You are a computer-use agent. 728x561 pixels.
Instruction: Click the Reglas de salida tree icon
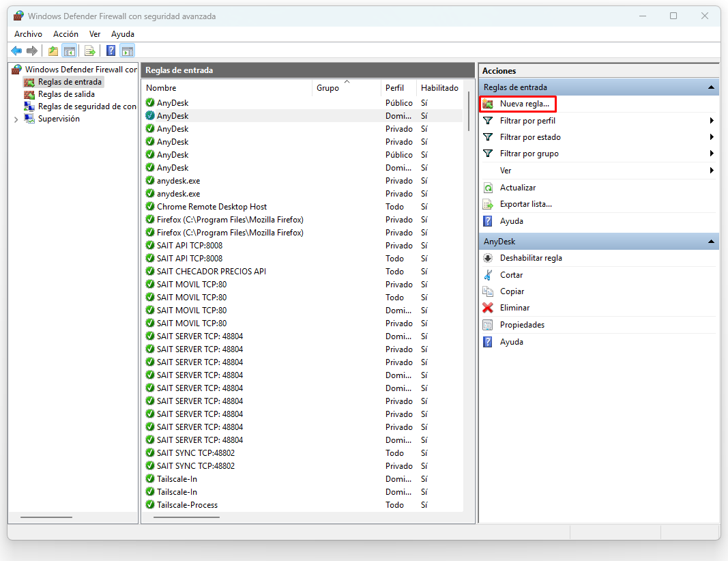(x=29, y=94)
